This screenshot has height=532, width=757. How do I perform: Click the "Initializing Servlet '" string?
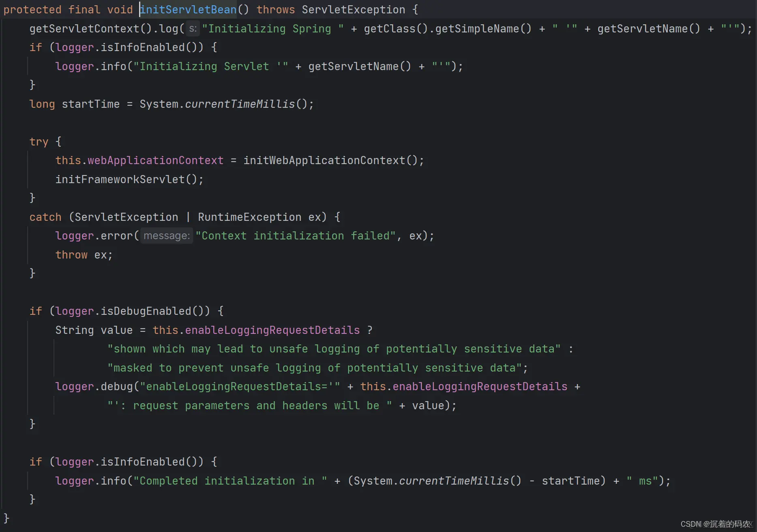(211, 66)
